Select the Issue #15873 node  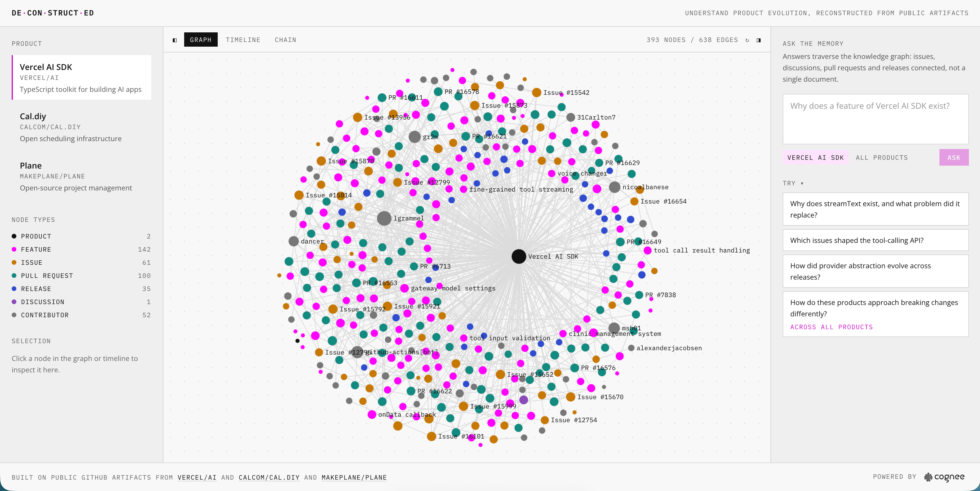coord(475,105)
